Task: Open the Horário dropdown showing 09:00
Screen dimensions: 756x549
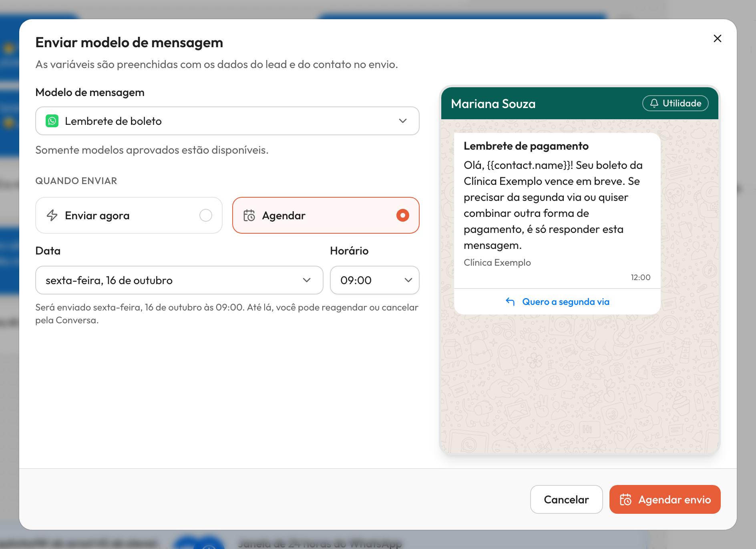Action: coord(374,280)
